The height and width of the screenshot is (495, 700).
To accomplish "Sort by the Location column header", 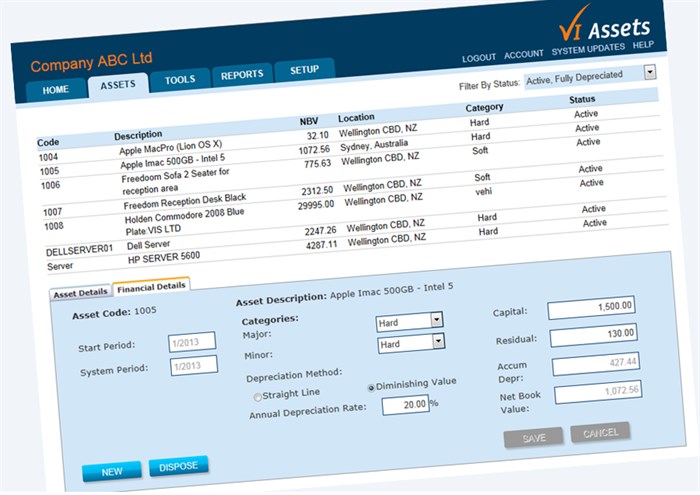I will click(356, 118).
